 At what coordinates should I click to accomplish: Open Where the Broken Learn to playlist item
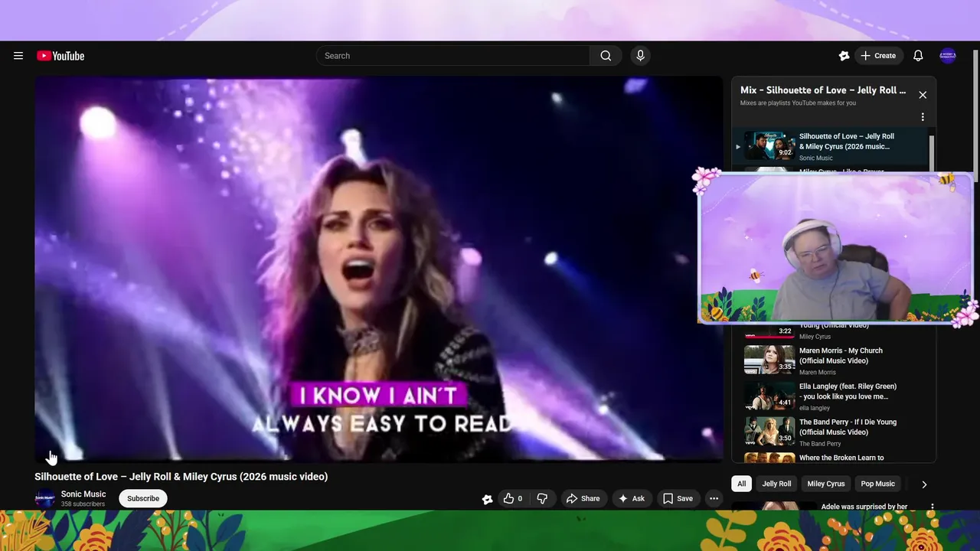(x=831, y=458)
